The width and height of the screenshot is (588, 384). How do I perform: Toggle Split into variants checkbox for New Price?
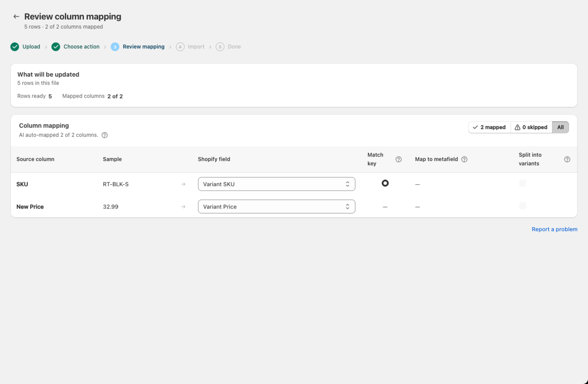click(523, 206)
